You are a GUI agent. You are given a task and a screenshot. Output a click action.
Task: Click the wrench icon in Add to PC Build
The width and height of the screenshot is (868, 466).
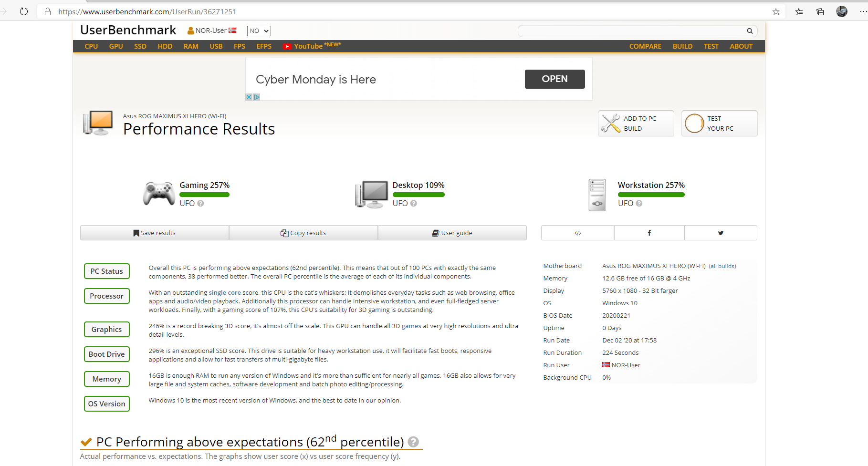click(x=610, y=124)
